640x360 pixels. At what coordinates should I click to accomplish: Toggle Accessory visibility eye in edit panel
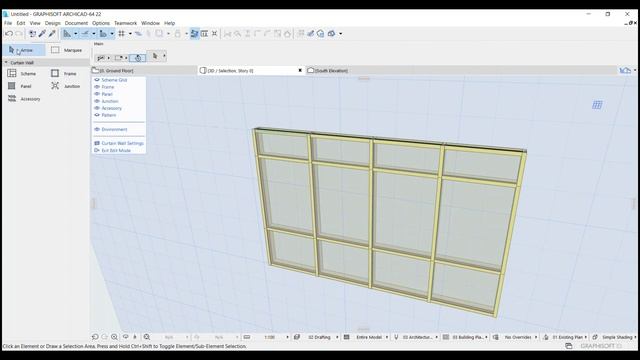coord(97,108)
